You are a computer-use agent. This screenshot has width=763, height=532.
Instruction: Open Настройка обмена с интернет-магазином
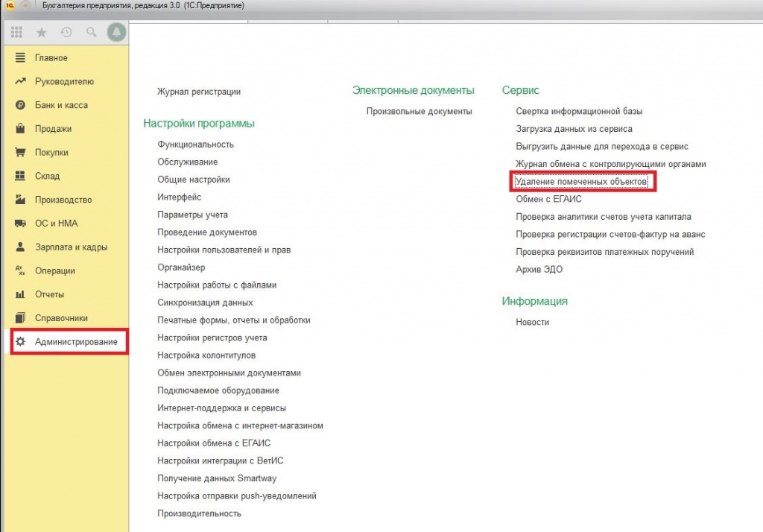pos(240,425)
